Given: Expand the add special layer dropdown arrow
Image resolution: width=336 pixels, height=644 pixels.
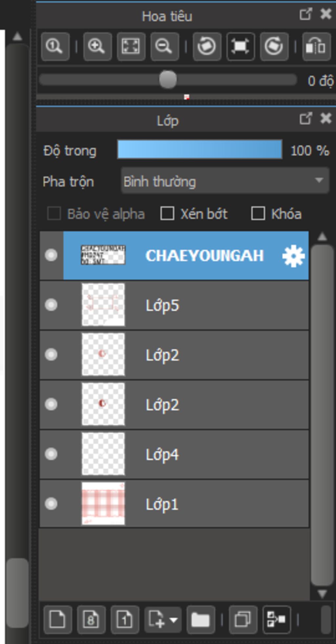Looking at the screenshot, I should tap(174, 620).
